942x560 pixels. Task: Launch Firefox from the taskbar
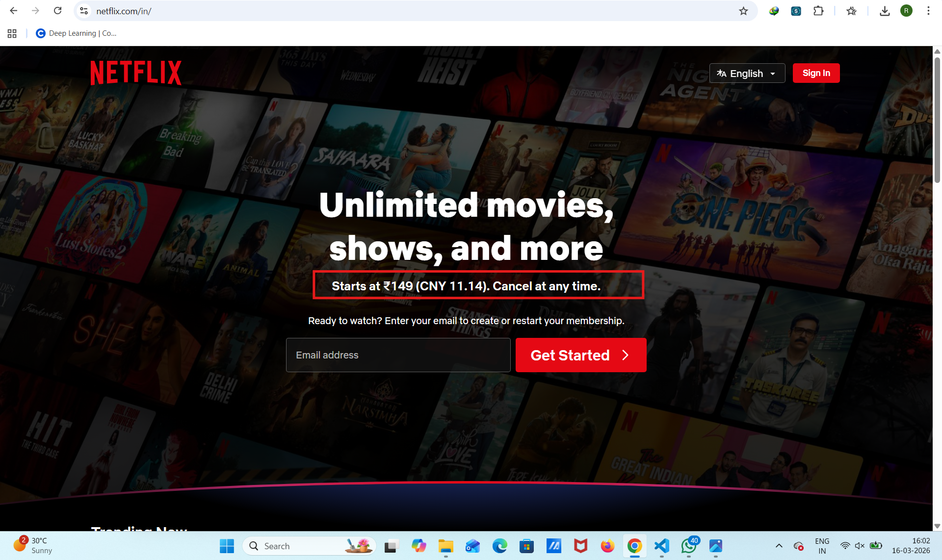click(x=607, y=546)
